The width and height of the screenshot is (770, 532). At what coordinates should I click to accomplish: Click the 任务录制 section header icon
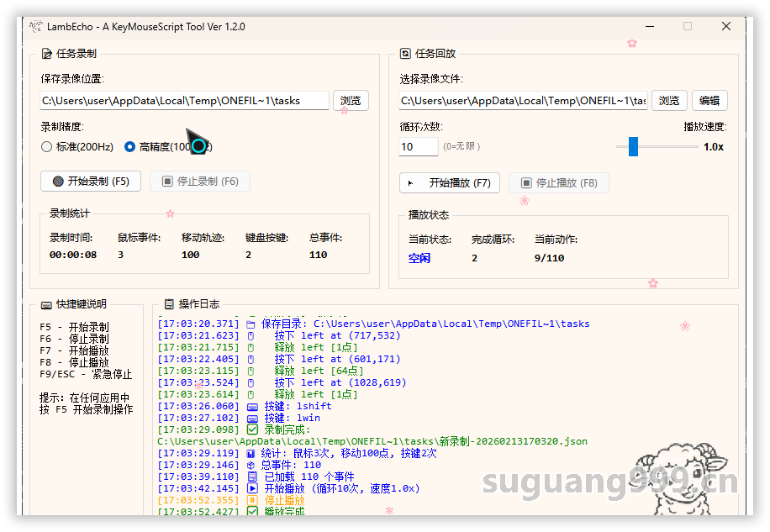(x=46, y=54)
